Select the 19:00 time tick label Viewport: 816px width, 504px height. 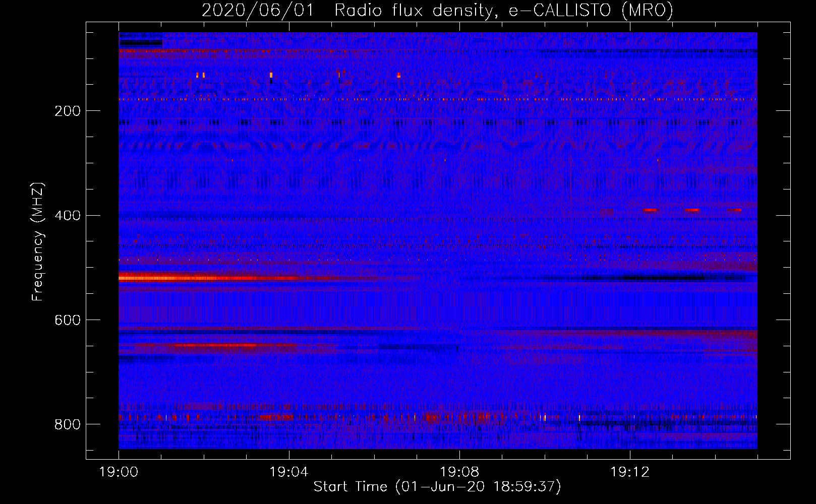point(119,472)
